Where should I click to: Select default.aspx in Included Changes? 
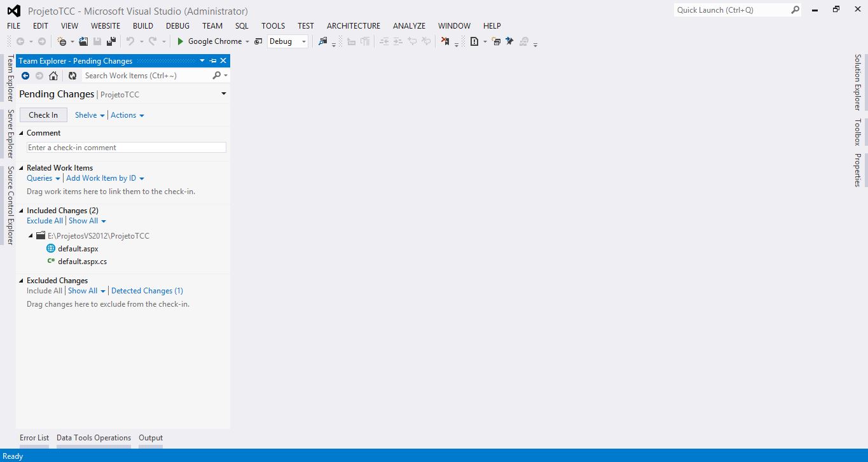[78, 249]
